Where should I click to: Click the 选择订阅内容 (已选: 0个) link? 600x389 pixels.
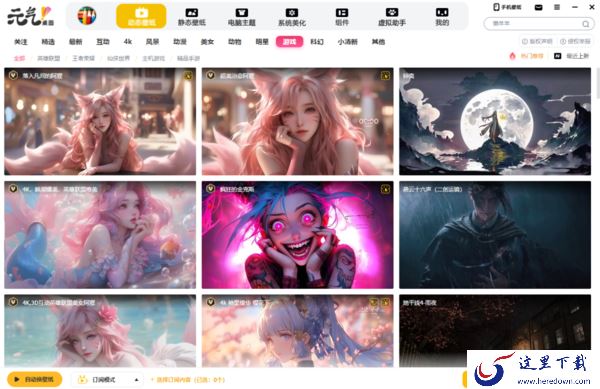pos(188,380)
